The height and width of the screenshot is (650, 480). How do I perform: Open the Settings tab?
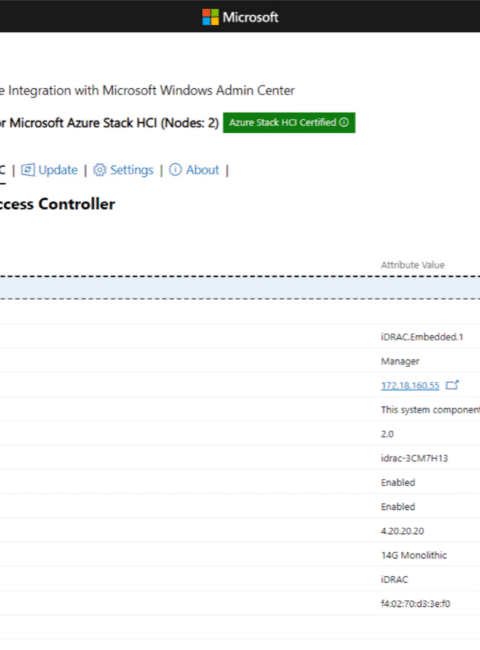(123, 170)
